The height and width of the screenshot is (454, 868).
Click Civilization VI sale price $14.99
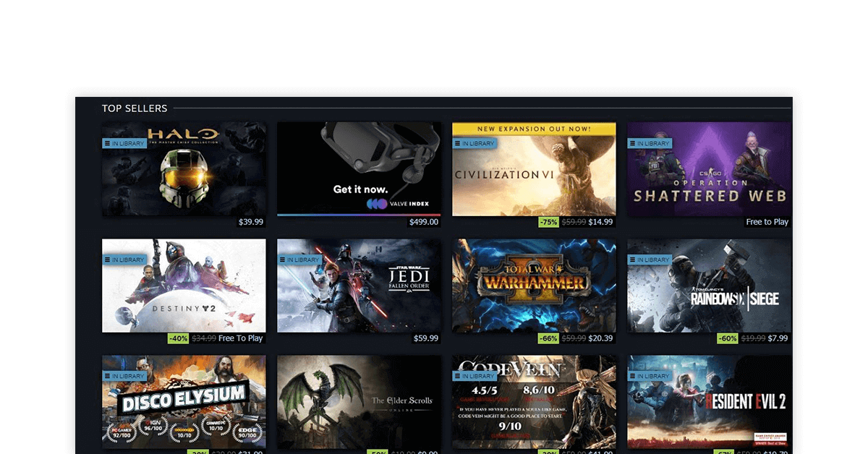coord(600,222)
